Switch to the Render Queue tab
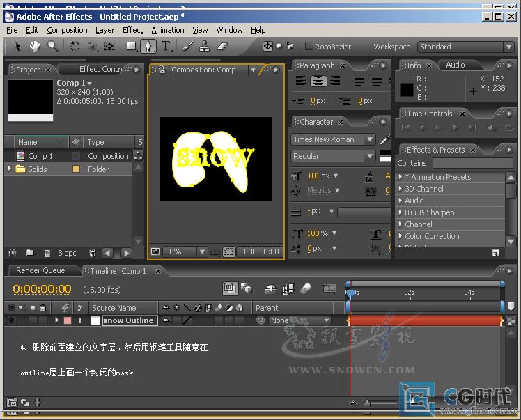 [40, 270]
